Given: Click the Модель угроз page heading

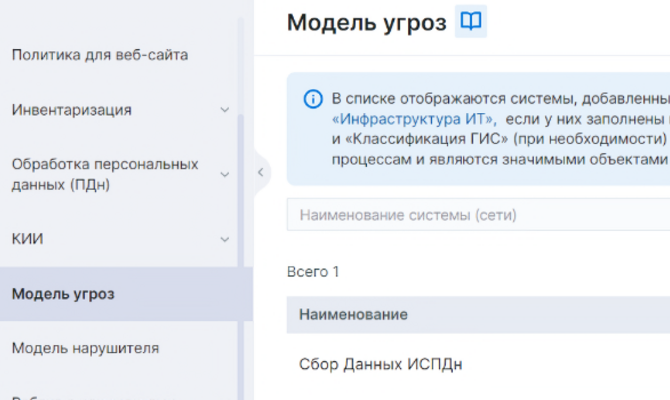Looking at the screenshot, I should tap(366, 22).
